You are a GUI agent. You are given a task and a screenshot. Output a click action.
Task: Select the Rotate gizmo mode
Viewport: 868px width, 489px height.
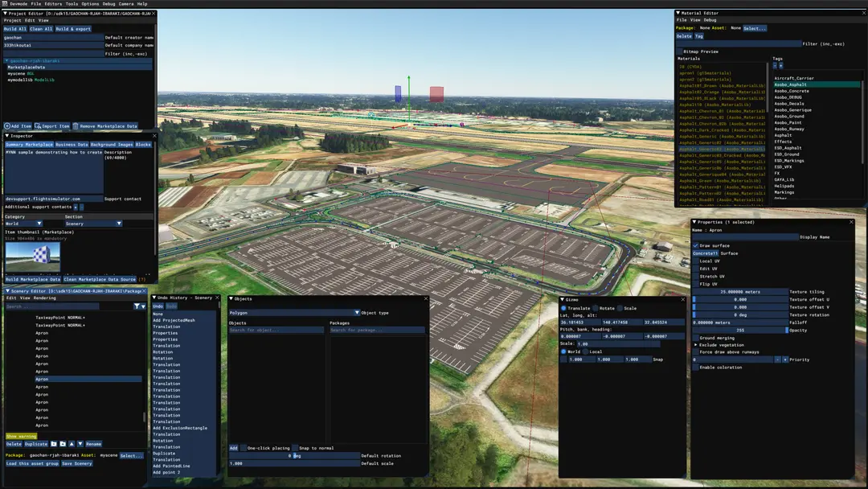tap(596, 309)
